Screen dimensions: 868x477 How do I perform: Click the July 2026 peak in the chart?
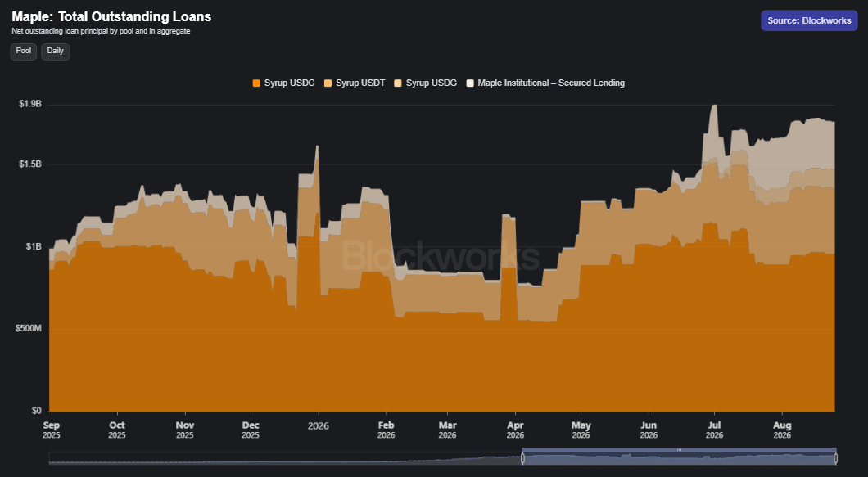pyautogui.click(x=714, y=106)
